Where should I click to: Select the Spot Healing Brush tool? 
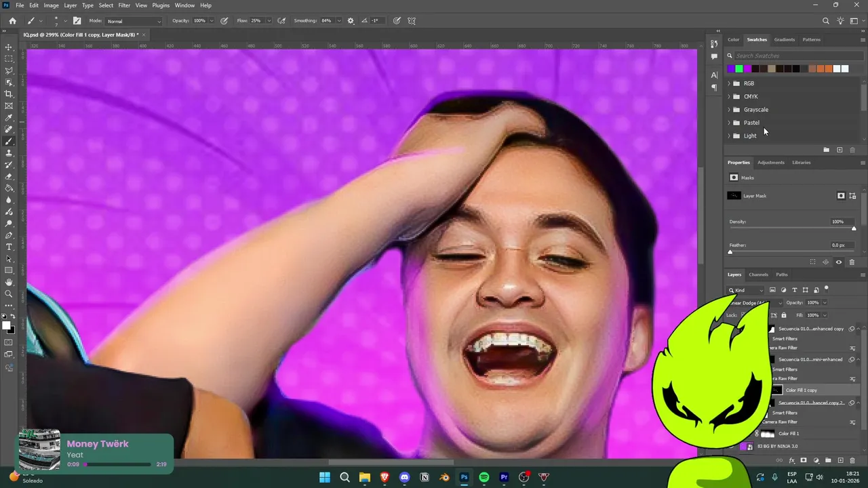[9, 129]
